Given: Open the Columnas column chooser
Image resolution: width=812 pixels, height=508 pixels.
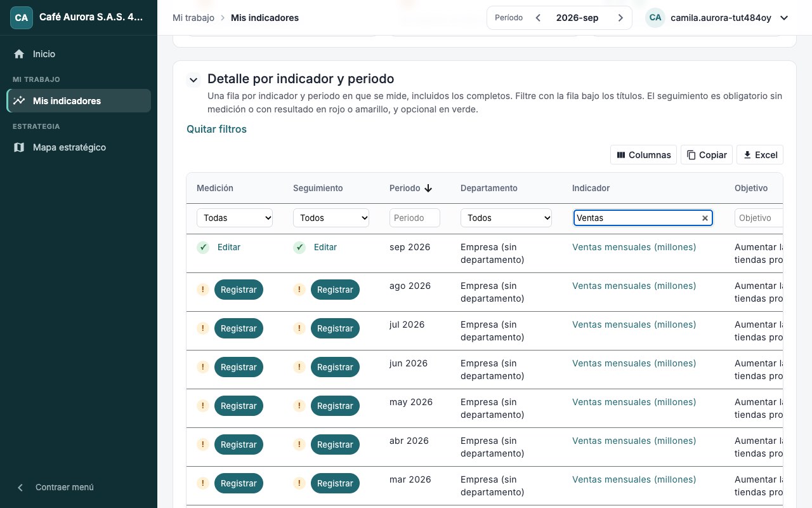Looking at the screenshot, I should tap(643, 155).
